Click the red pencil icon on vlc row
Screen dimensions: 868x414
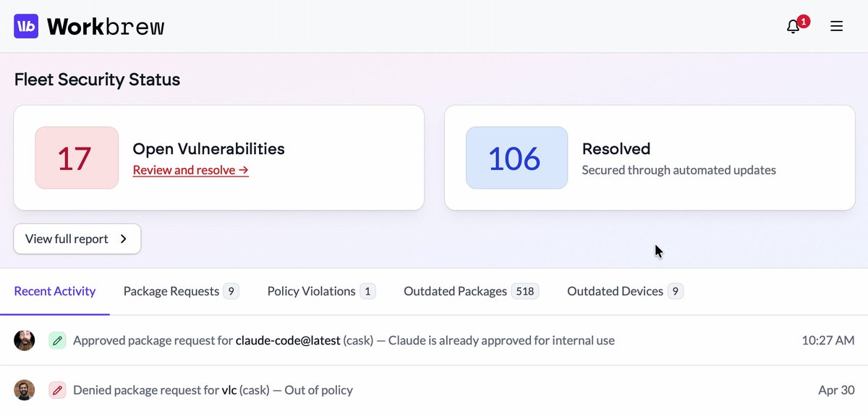57,390
